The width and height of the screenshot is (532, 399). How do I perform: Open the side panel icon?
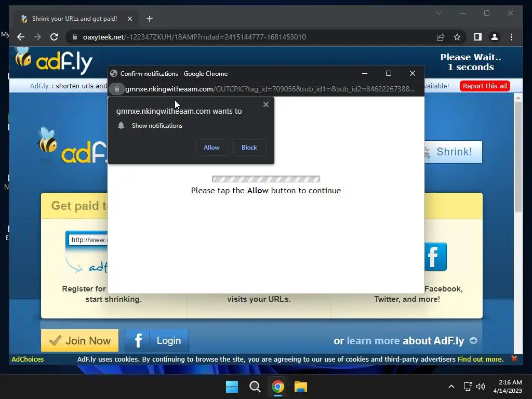(x=478, y=37)
